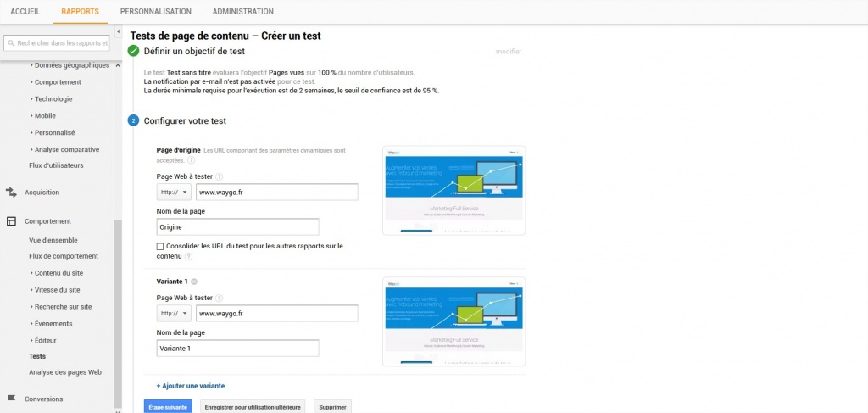Viewport: 868px width, 413px height.
Task: Click the Étape suivante button
Action: click(168, 406)
